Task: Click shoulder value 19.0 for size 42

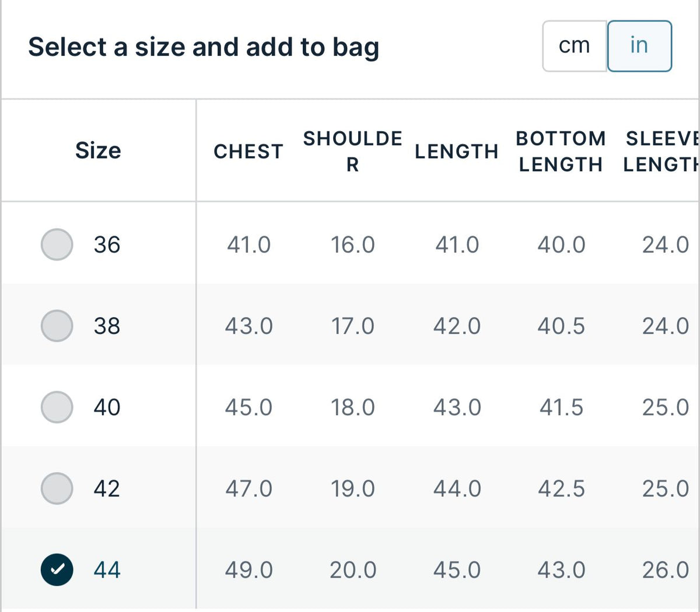Action: 353,488
